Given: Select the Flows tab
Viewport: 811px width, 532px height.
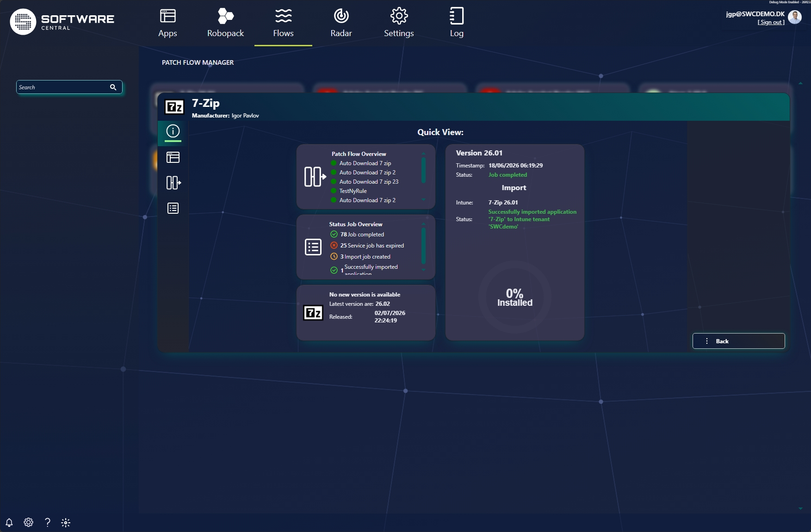Looking at the screenshot, I should click(x=283, y=23).
